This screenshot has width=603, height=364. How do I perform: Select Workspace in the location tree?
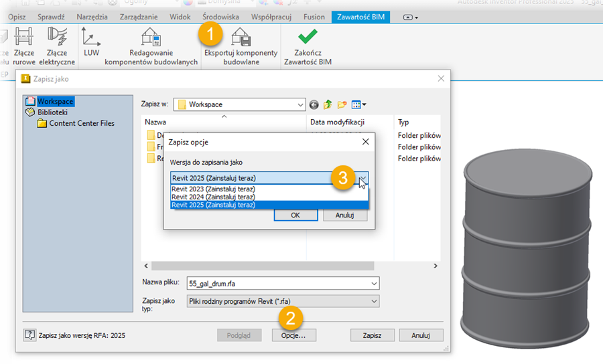[x=55, y=101]
